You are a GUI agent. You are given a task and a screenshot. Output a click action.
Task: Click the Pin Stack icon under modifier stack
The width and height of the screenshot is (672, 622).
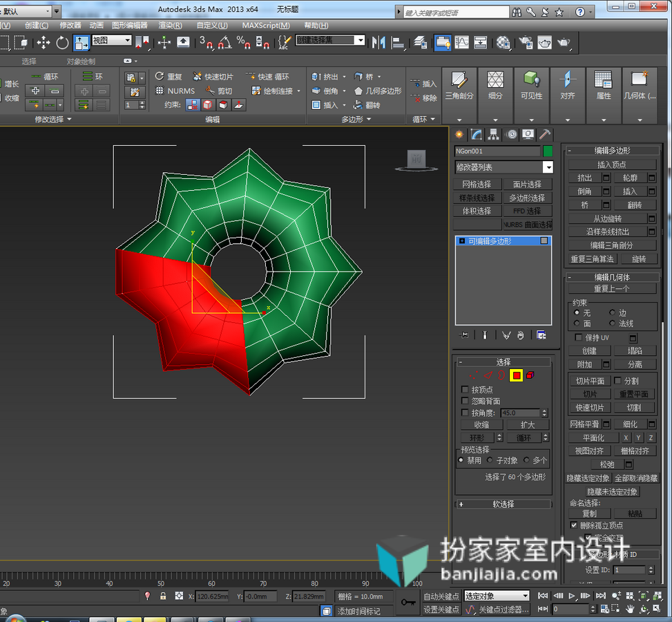[x=463, y=335]
